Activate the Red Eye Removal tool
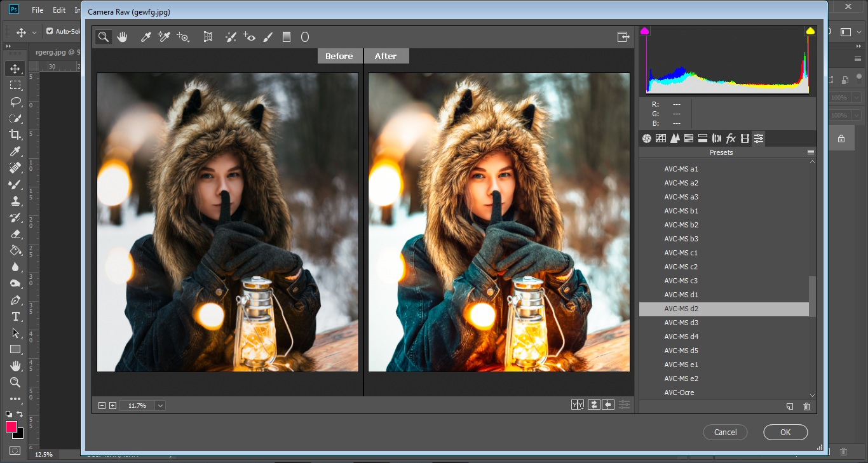Image resolution: width=868 pixels, height=463 pixels. (x=249, y=37)
